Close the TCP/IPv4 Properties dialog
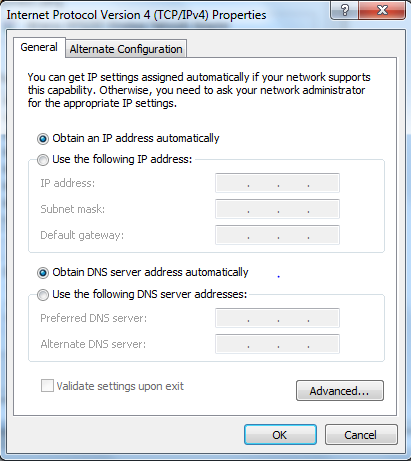 [x=382, y=10]
